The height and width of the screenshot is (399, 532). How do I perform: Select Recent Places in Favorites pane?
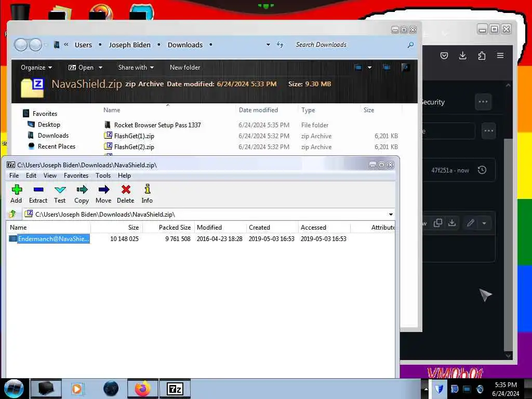[x=56, y=146]
